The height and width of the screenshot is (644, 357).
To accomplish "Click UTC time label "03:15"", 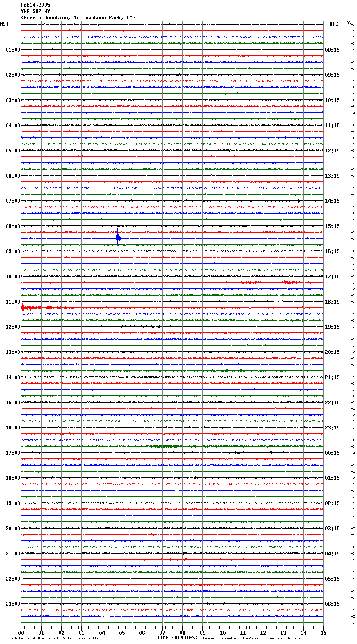I will point(332,529).
